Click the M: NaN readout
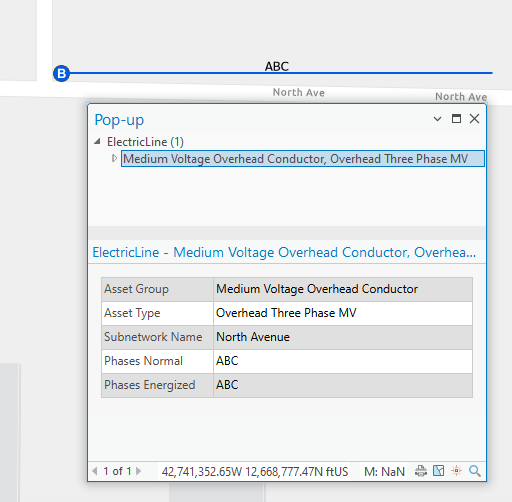Image resolution: width=512 pixels, height=502 pixels. pyautogui.click(x=384, y=472)
